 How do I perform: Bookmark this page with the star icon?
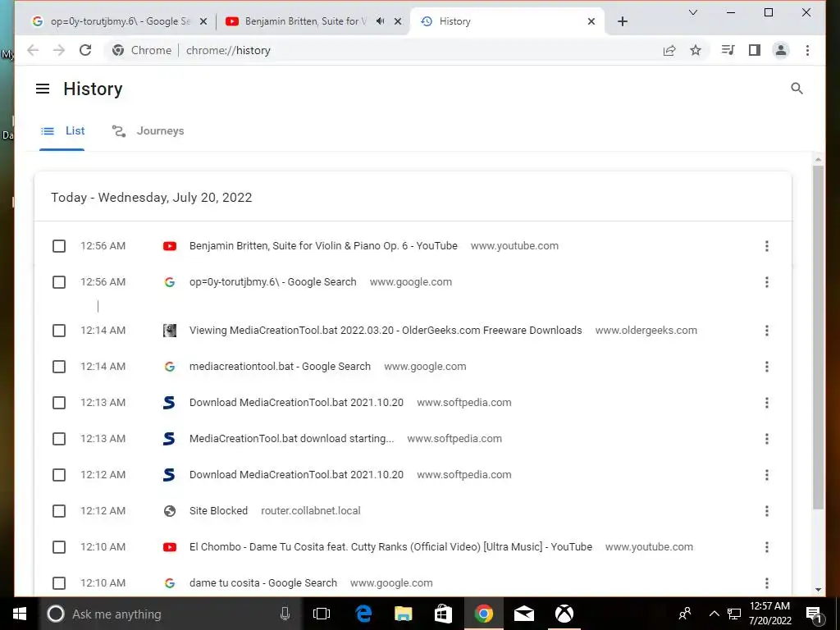click(696, 50)
